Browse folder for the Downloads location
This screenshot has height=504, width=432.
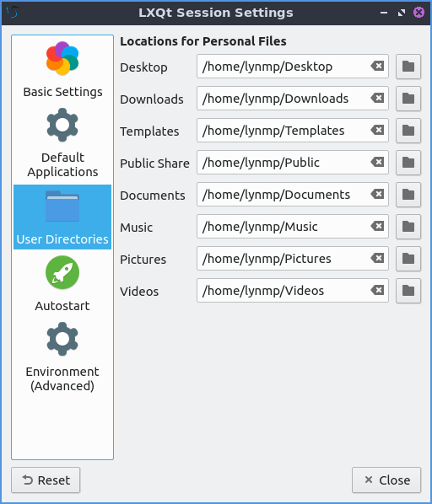(x=408, y=99)
